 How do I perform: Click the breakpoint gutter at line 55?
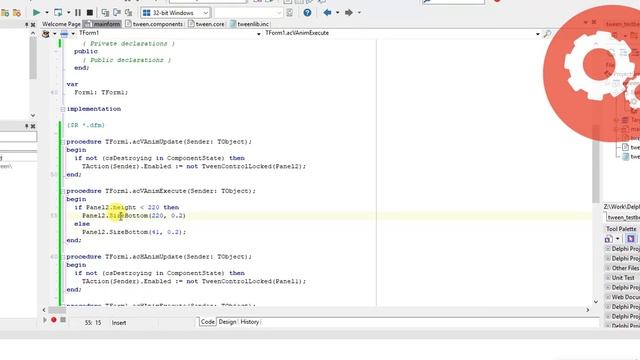(x=54, y=216)
